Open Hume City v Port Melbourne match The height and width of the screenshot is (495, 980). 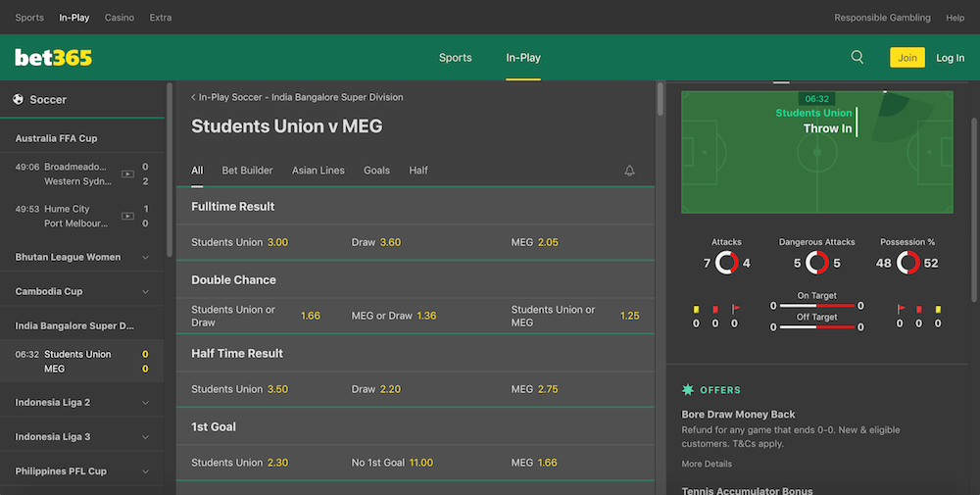82,216
